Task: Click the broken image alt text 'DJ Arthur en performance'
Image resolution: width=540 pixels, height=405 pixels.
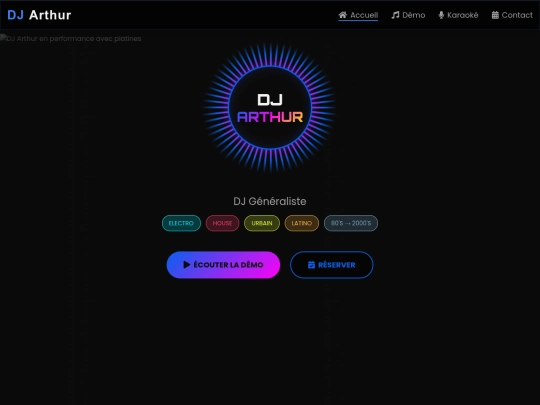Action: pyautogui.click(x=71, y=39)
